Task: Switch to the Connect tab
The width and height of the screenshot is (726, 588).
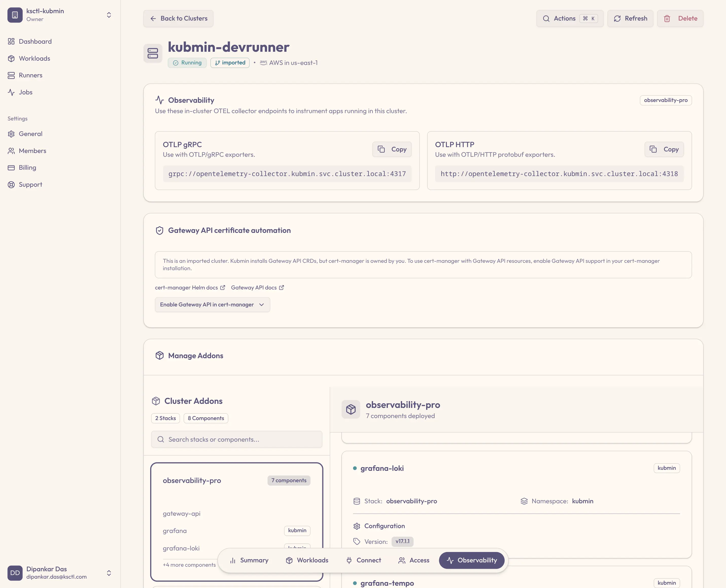Action: tap(364, 560)
